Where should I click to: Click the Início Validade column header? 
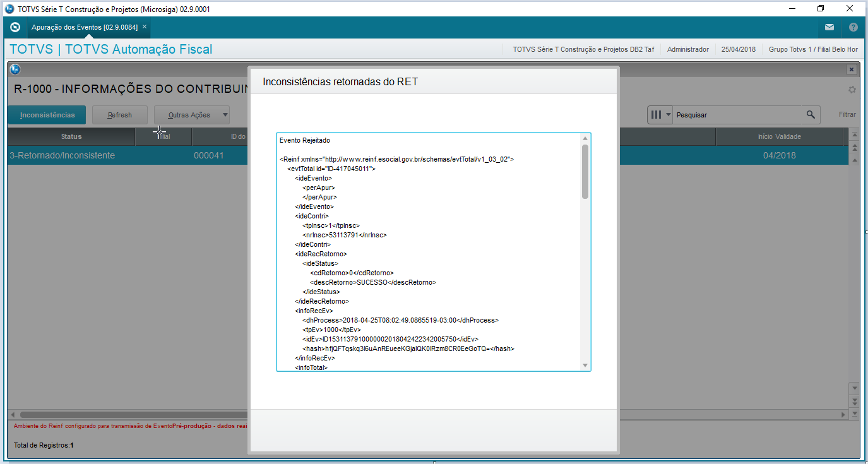tap(780, 136)
